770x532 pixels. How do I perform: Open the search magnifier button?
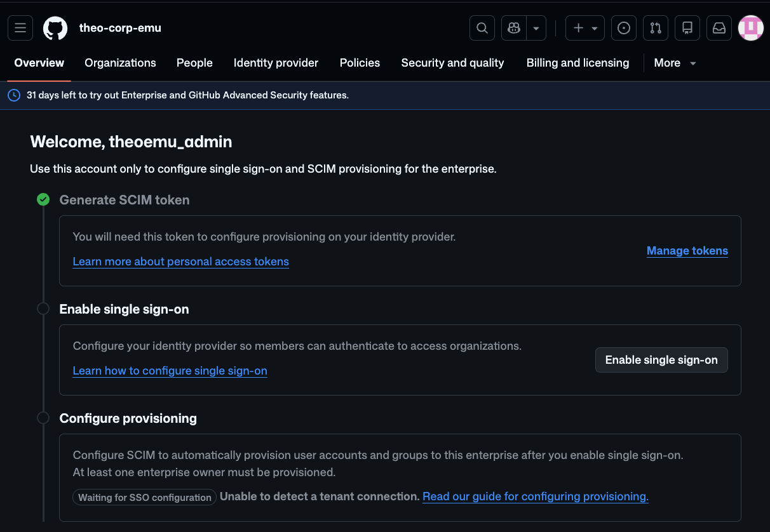(482, 28)
